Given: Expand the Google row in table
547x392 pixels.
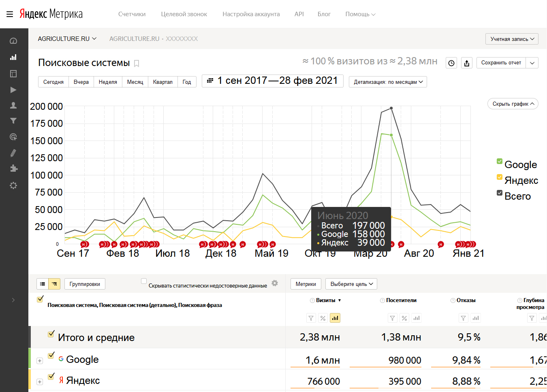Looking at the screenshot, I should pos(40,361).
